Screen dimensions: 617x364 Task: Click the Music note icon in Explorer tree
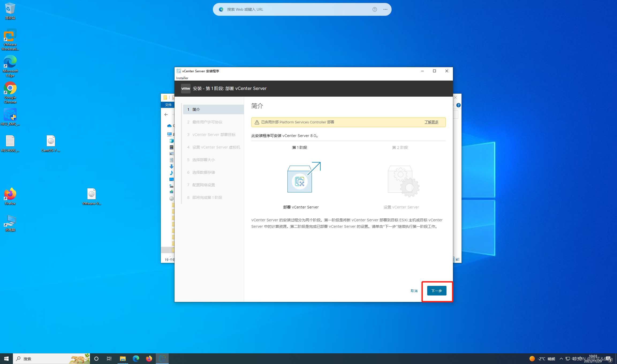(x=171, y=173)
